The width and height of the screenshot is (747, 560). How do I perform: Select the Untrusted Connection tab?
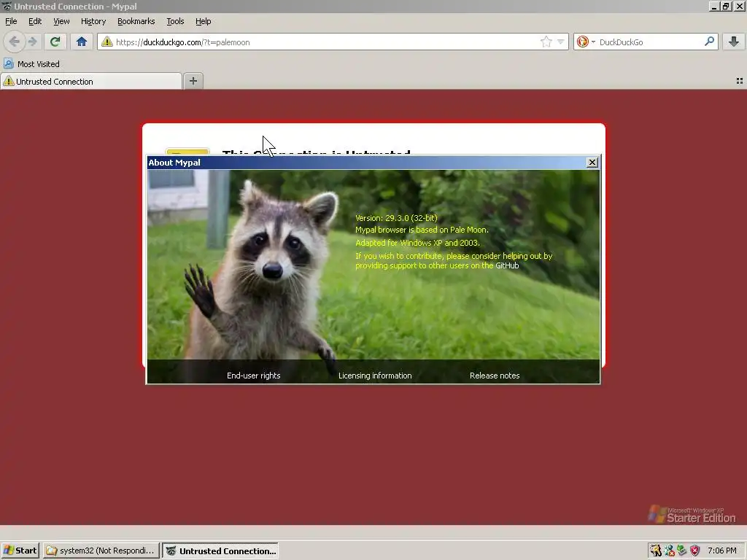click(91, 82)
